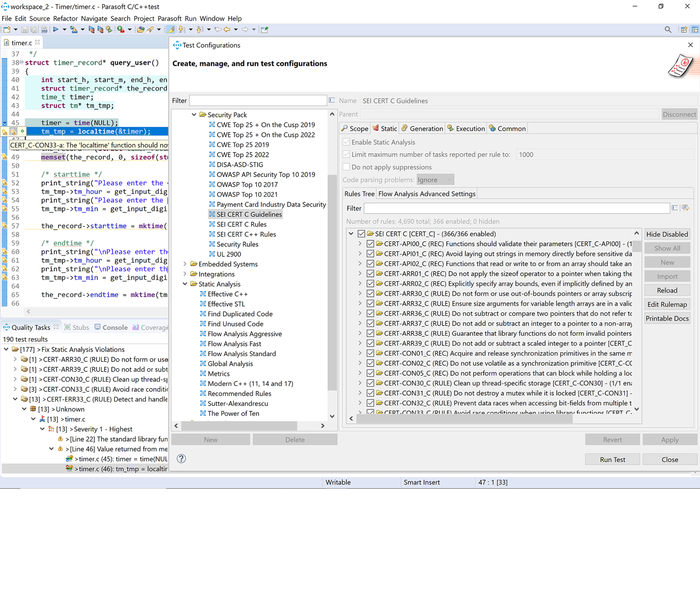Click the New file toolbar icon
This screenshot has width=700, height=591.
[x=7, y=29]
